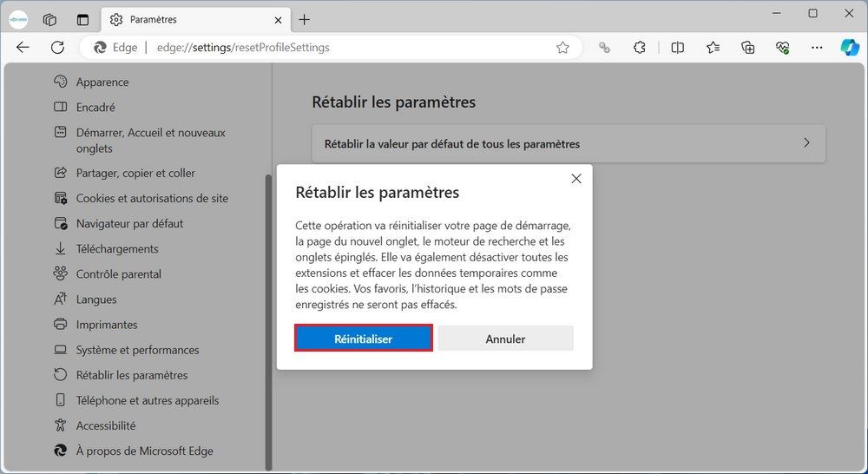Open Browser essentials heart icon
Screen dimensions: 868x474
coord(782,48)
